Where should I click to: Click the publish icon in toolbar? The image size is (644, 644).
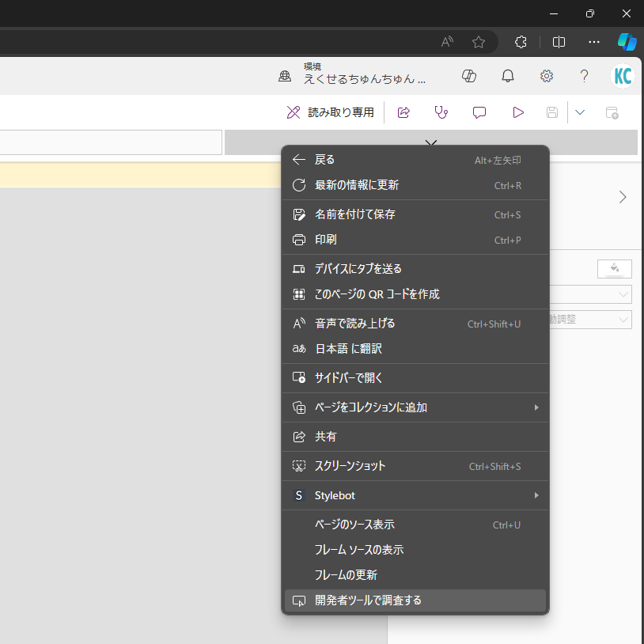pos(612,112)
